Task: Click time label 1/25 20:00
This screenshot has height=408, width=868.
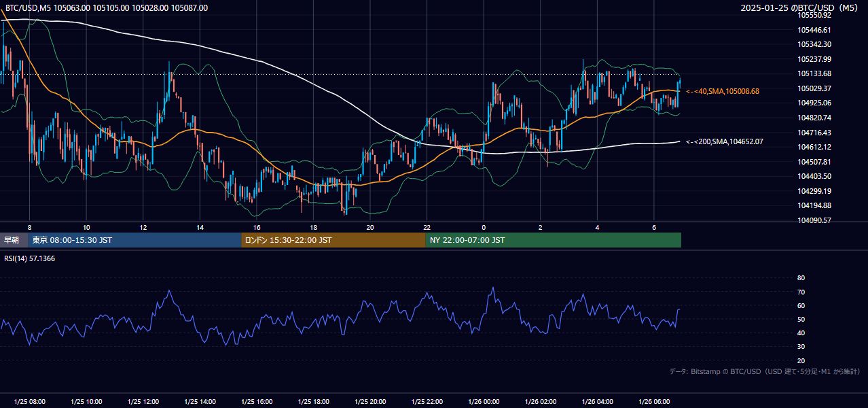Action: click(x=370, y=402)
